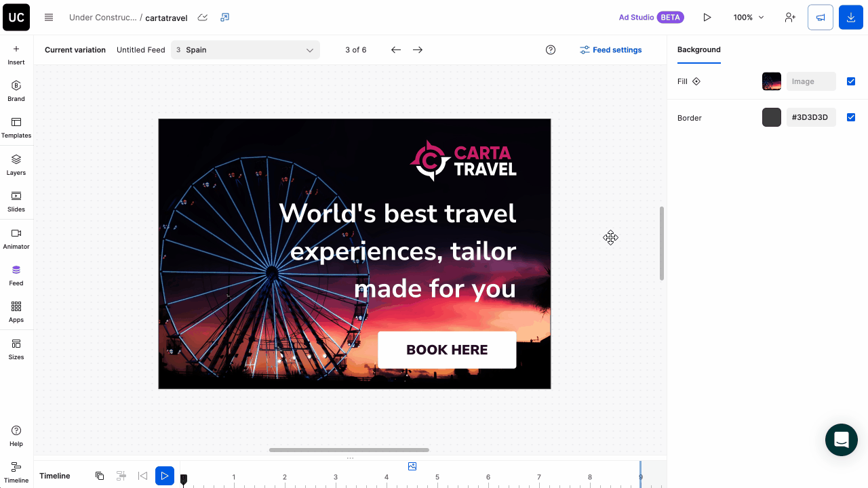The image size is (868, 488).
Task: Click the Fill data-binding diamond icon
Action: click(696, 81)
